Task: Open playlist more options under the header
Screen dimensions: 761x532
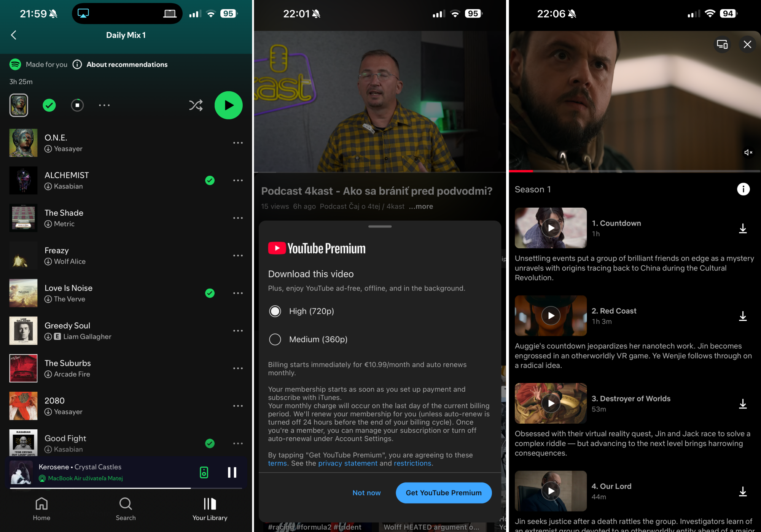Action: click(104, 105)
